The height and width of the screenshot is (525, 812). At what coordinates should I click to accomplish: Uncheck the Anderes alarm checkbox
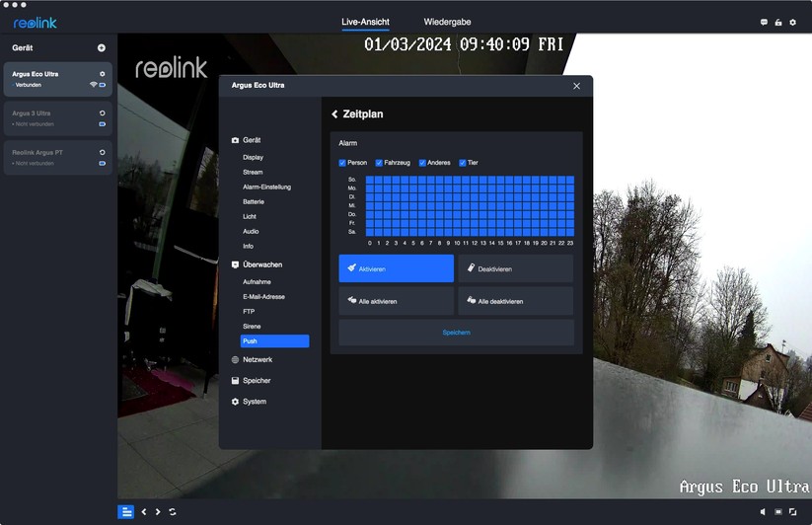coord(422,163)
